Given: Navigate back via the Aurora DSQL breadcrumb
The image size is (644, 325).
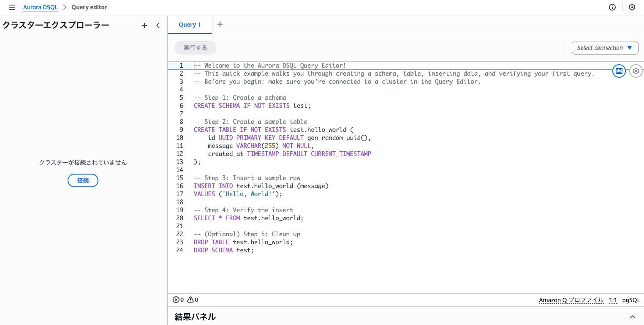Looking at the screenshot, I should tap(40, 7).
